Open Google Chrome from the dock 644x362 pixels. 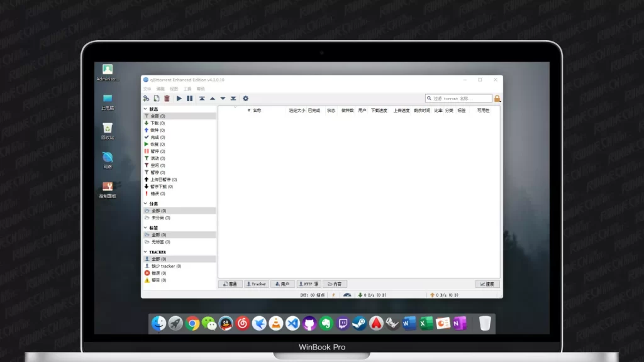click(192, 324)
